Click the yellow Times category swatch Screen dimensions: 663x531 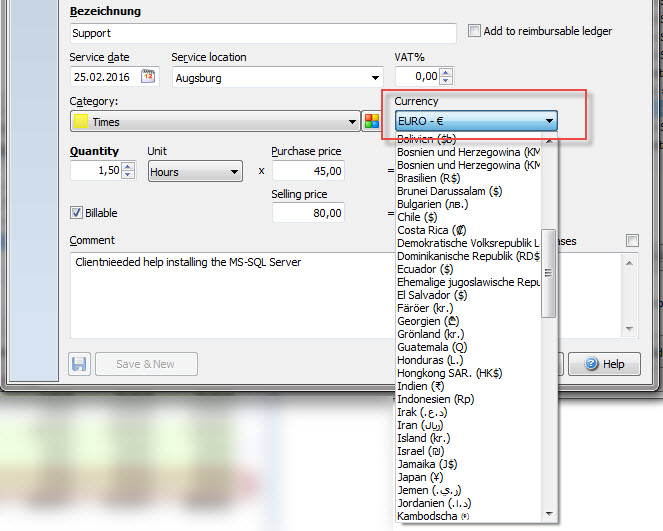coord(79,122)
